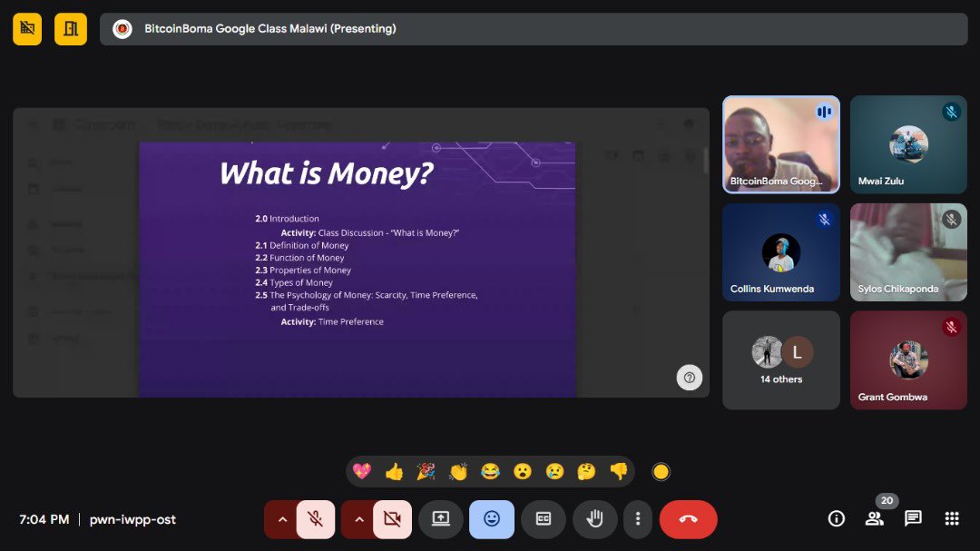Image resolution: width=980 pixels, height=551 pixels.
Task: Send a surprised face reaction
Action: point(523,471)
